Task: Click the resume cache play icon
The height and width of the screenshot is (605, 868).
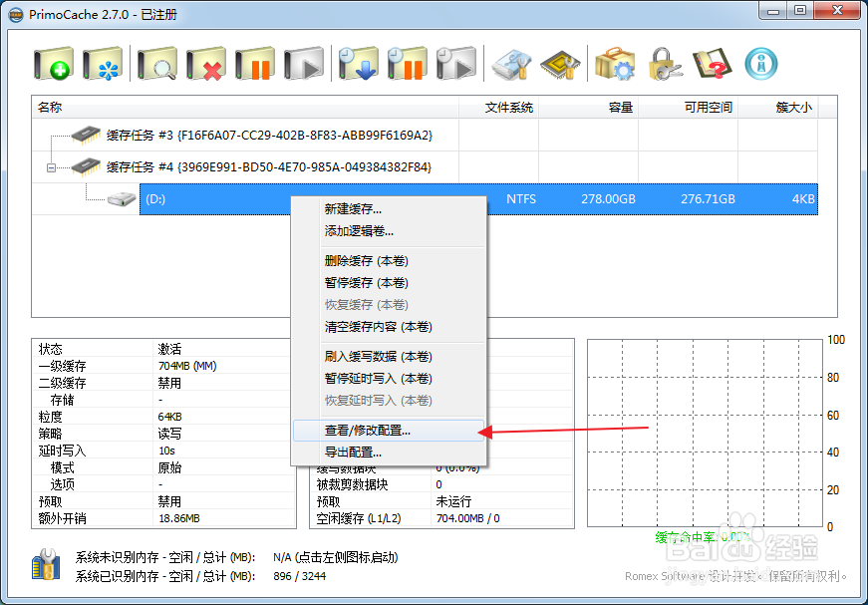Action: tap(303, 64)
